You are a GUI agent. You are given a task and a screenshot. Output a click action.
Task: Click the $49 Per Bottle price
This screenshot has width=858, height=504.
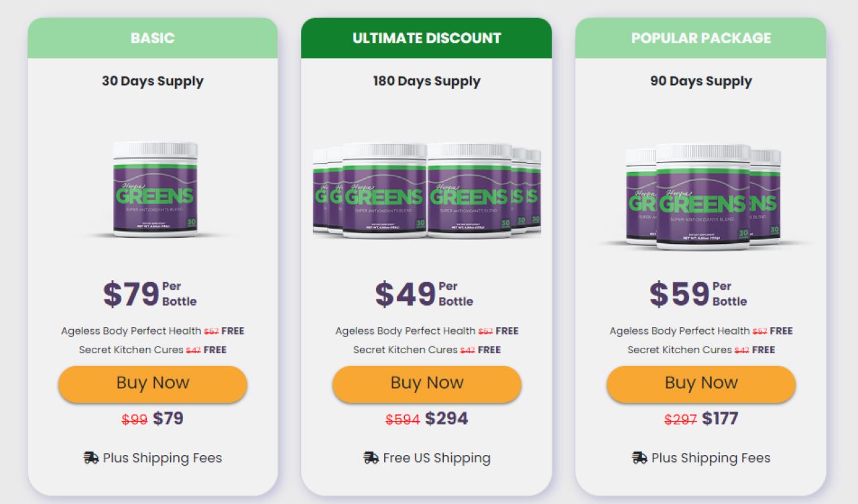(424, 294)
